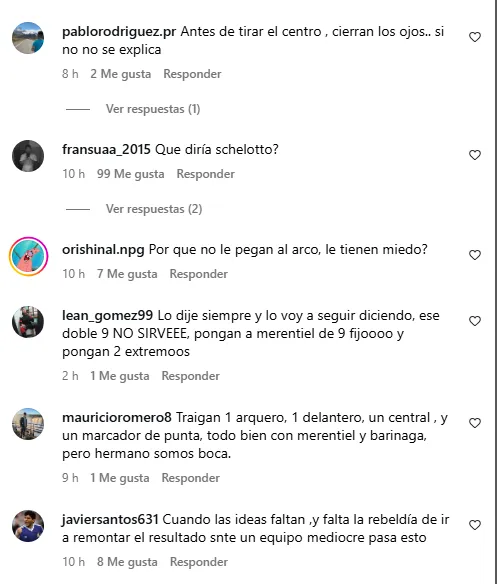Reply to lean_gomez99's comment
497x584 pixels.
pyautogui.click(x=190, y=376)
